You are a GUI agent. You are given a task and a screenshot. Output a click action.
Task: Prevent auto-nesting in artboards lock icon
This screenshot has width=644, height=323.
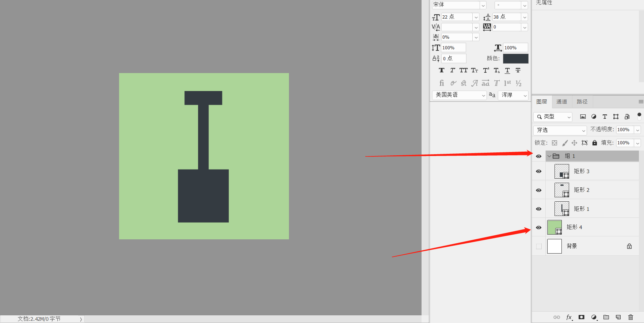tap(584, 143)
